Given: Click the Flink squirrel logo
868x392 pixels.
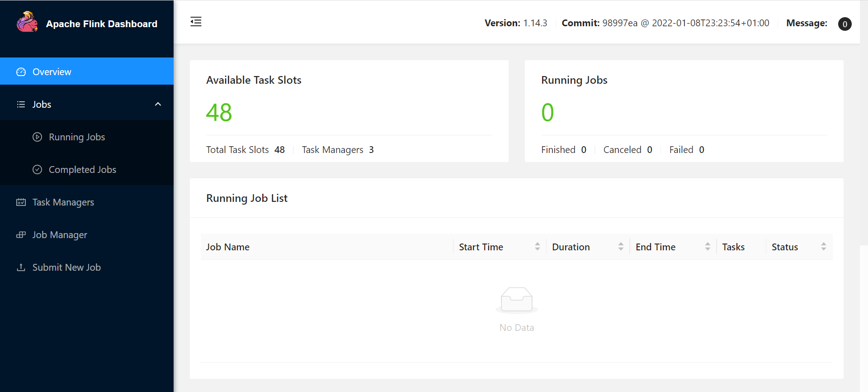Looking at the screenshot, I should [27, 22].
